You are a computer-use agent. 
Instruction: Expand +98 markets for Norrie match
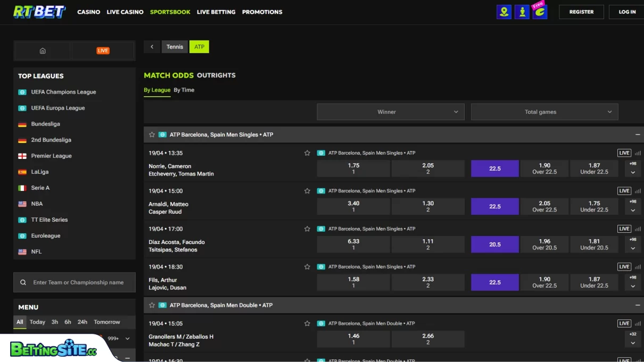[633, 169]
